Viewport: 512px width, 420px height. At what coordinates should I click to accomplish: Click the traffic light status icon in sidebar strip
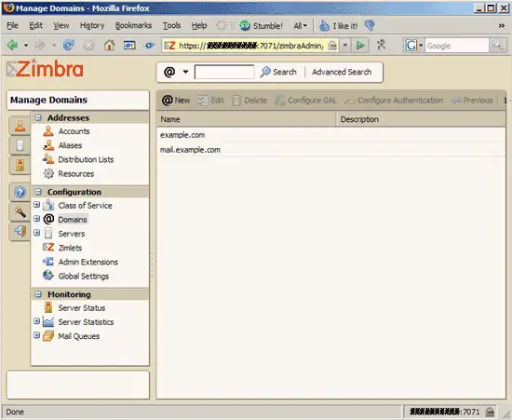coord(20,165)
